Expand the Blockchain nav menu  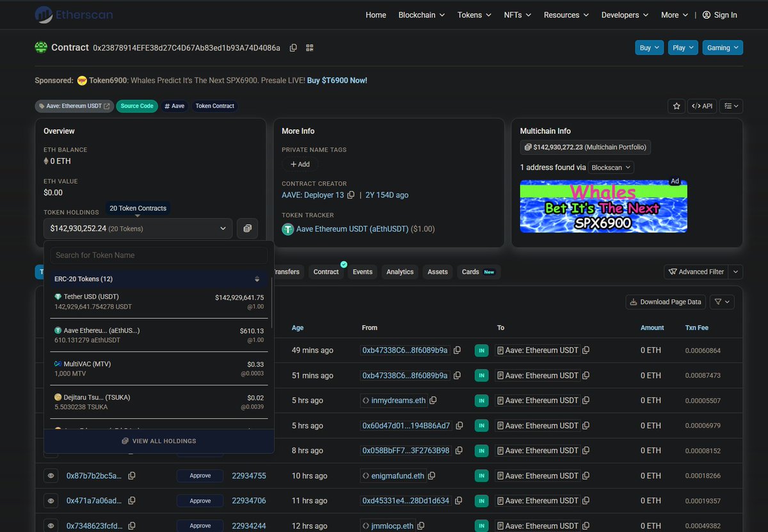click(421, 15)
